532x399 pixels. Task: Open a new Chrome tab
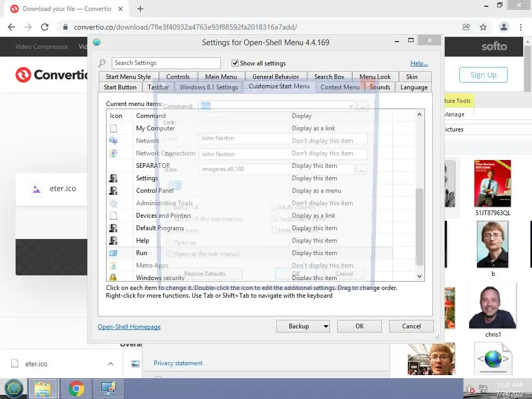(140, 9)
